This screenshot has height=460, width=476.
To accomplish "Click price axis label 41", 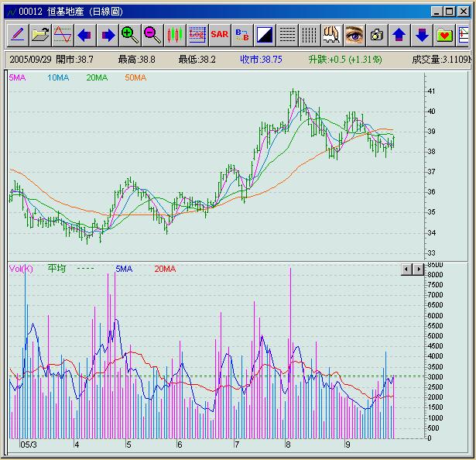I will click(x=431, y=91).
